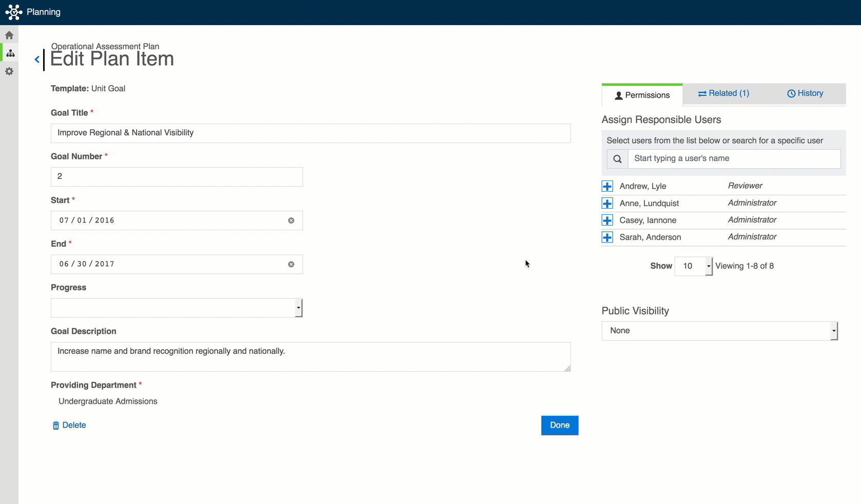This screenshot has width=861, height=504.
Task: Clear the Start date with its x icon
Action: pos(291,220)
